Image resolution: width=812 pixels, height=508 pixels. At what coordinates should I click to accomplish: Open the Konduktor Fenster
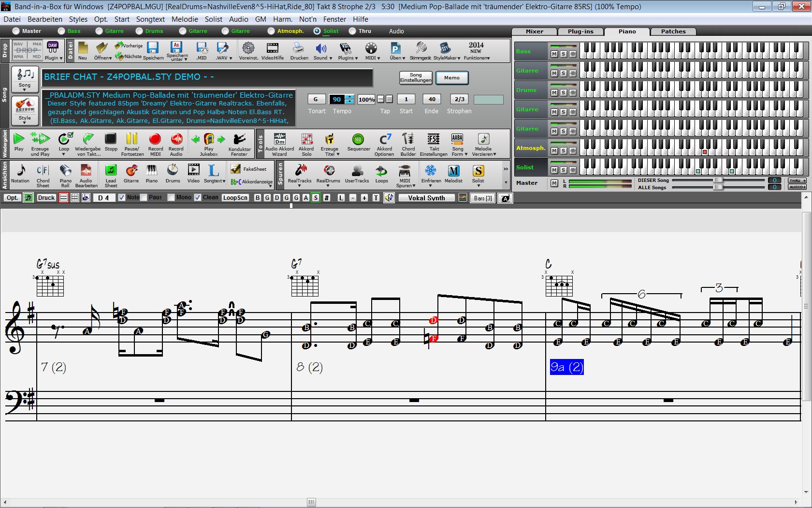[x=239, y=144]
